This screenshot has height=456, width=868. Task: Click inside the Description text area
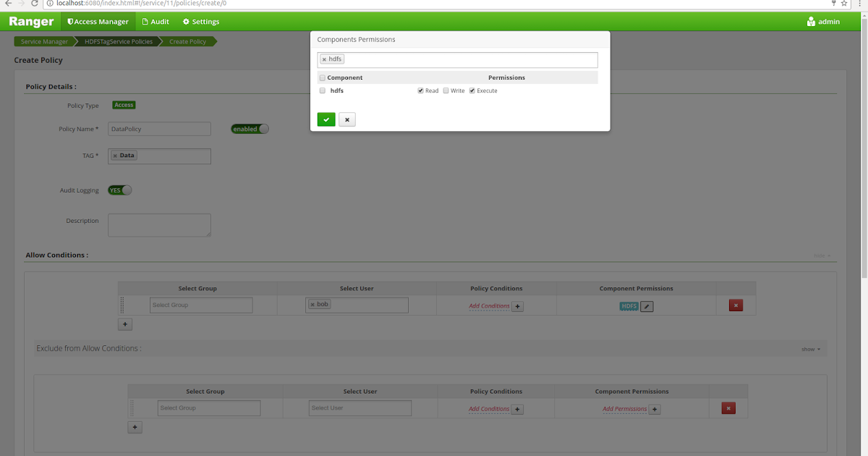159,224
